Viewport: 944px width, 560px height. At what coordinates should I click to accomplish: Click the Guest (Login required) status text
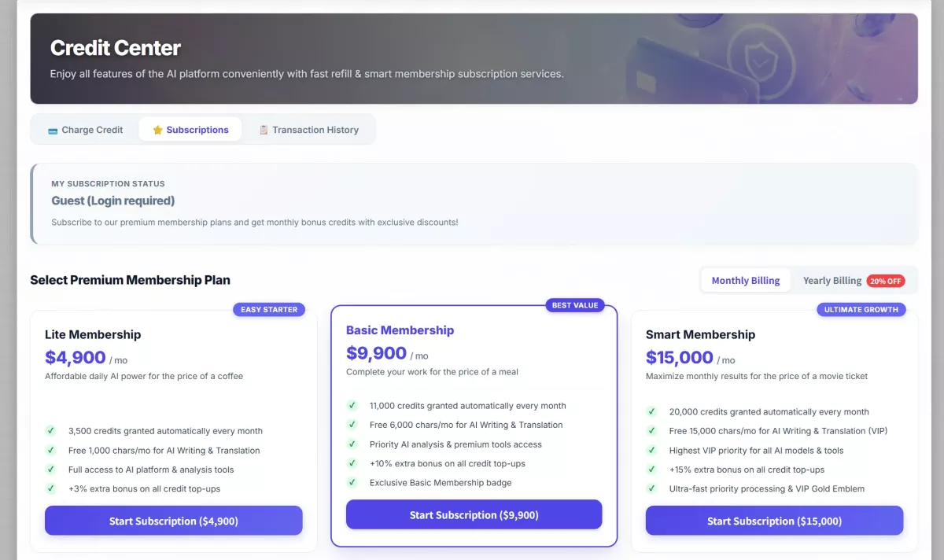click(x=113, y=201)
